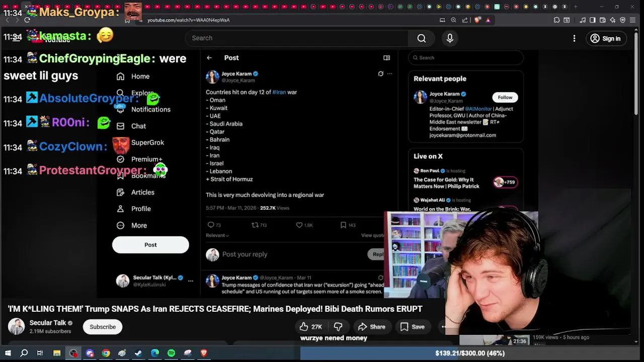Click the share icon in address bar
The image size is (644, 362).
pos(465,20)
